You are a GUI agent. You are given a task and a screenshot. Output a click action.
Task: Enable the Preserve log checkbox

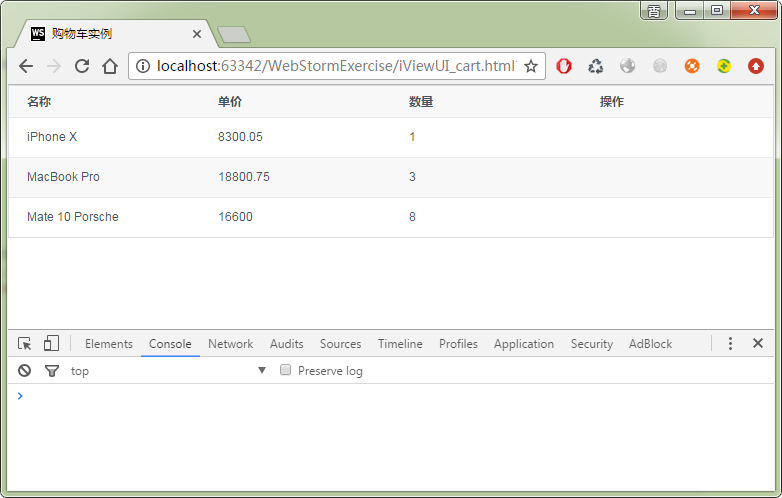click(x=285, y=370)
